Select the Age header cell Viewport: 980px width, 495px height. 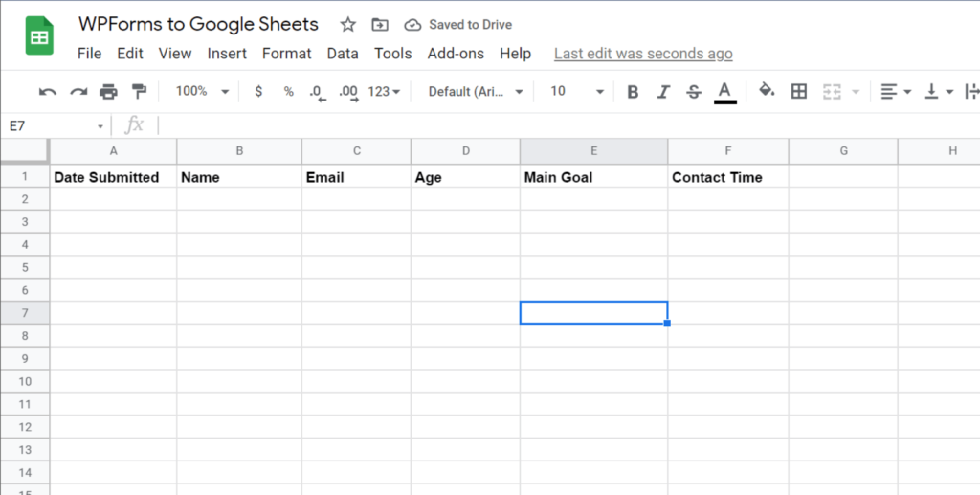[x=466, y=177]
